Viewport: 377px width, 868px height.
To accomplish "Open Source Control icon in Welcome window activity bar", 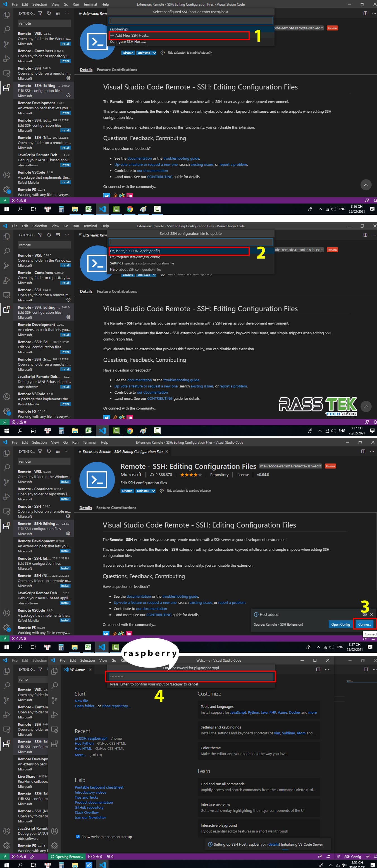I will 54,700.
